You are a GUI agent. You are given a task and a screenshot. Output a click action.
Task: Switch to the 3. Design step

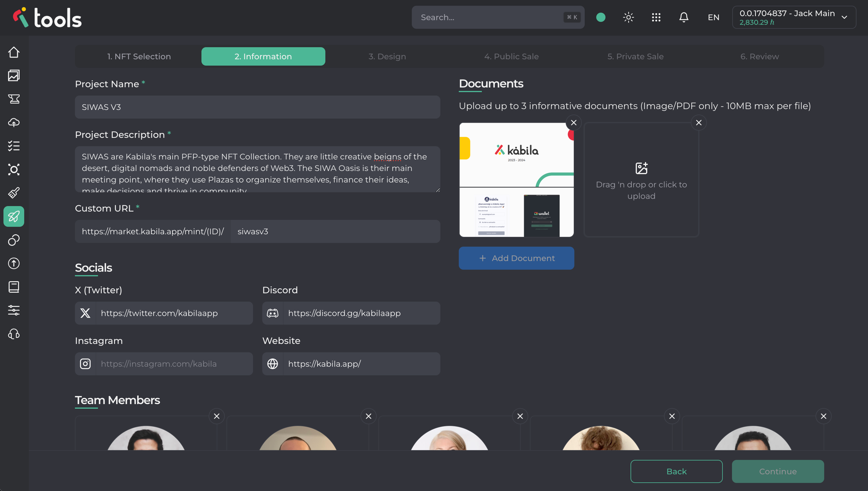[x=387, y=56]
